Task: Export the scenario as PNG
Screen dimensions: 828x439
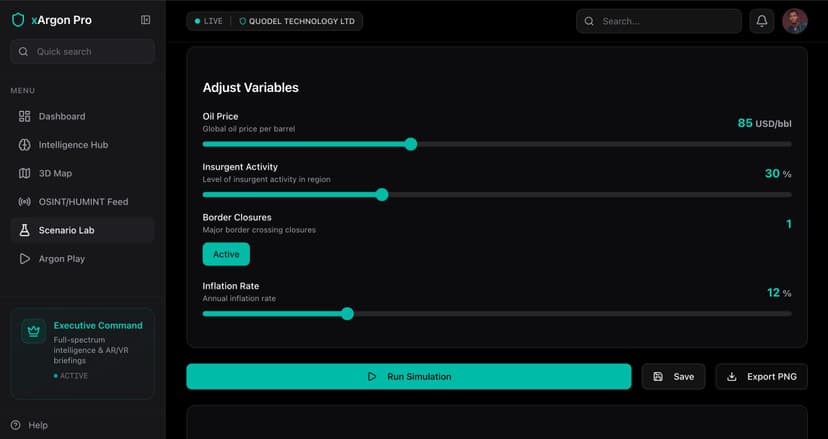Action: tap(761, 377)
